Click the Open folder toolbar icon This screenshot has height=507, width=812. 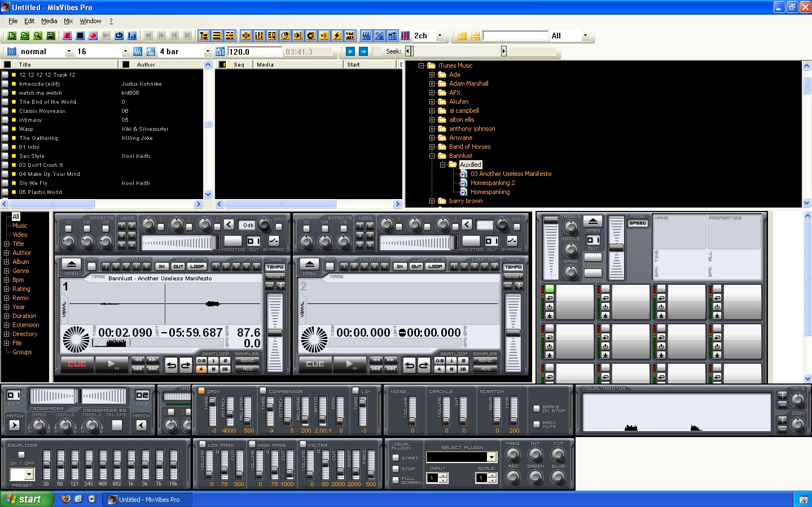[x=25, y=36]
